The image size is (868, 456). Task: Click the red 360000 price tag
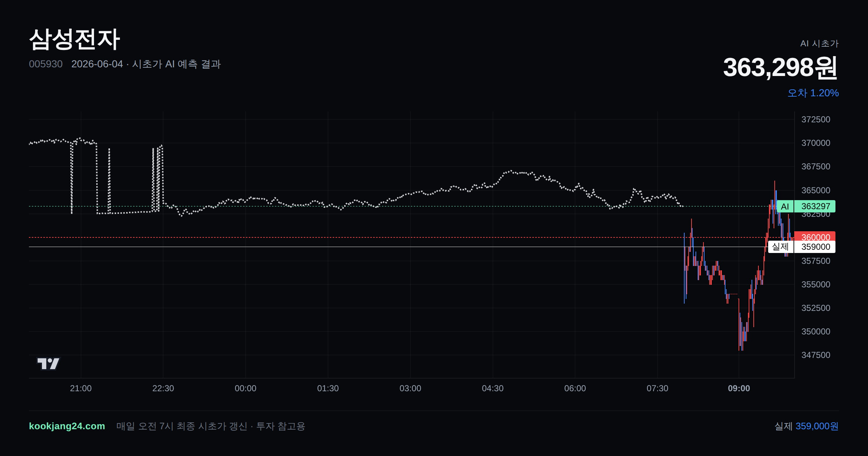click(x=814, y=236)
